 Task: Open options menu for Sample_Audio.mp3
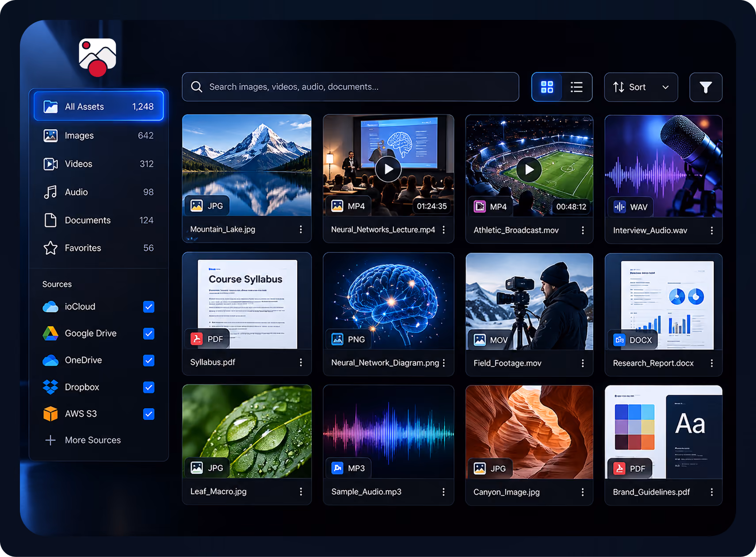click(443, 492)
